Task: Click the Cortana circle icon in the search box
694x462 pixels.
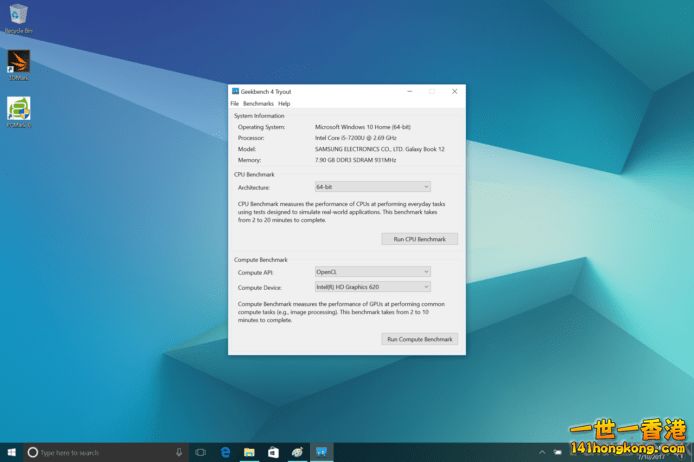Action: (x=33, y=452)
